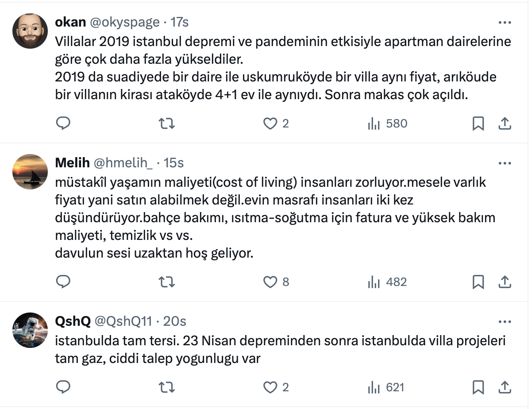This screenshot has width=532, height=409.
Task: Reply to okan's tweet about villas
Action: tap(63, 123)
